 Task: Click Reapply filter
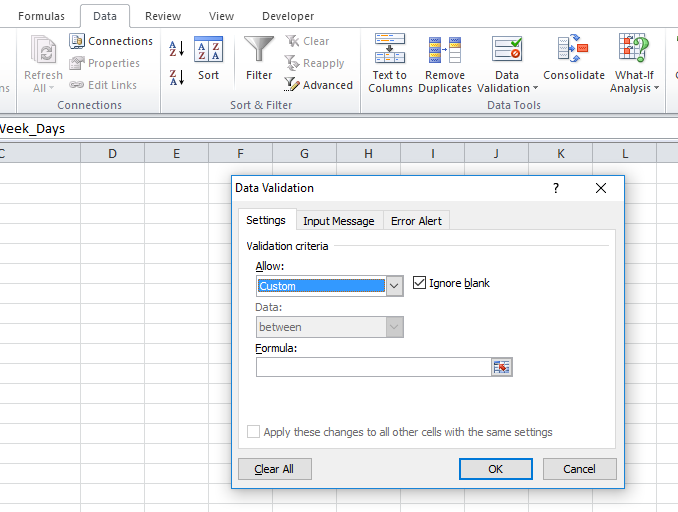click(x=314, y=63)
